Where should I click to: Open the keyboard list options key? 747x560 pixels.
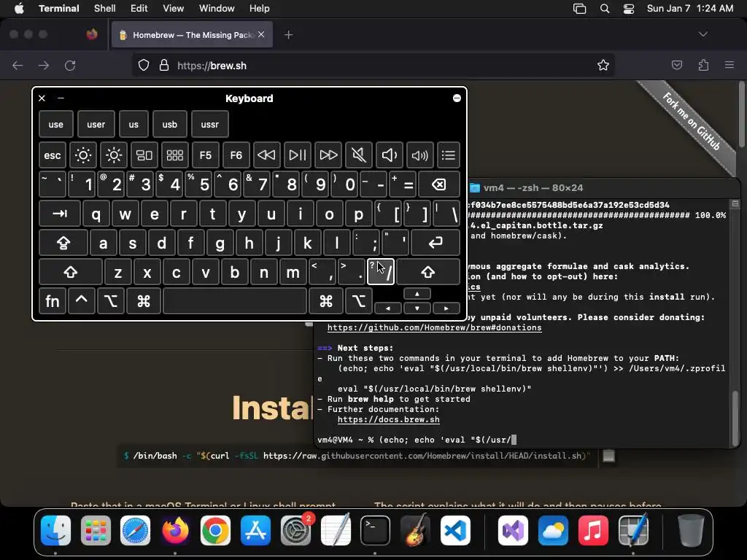[449, 155]
